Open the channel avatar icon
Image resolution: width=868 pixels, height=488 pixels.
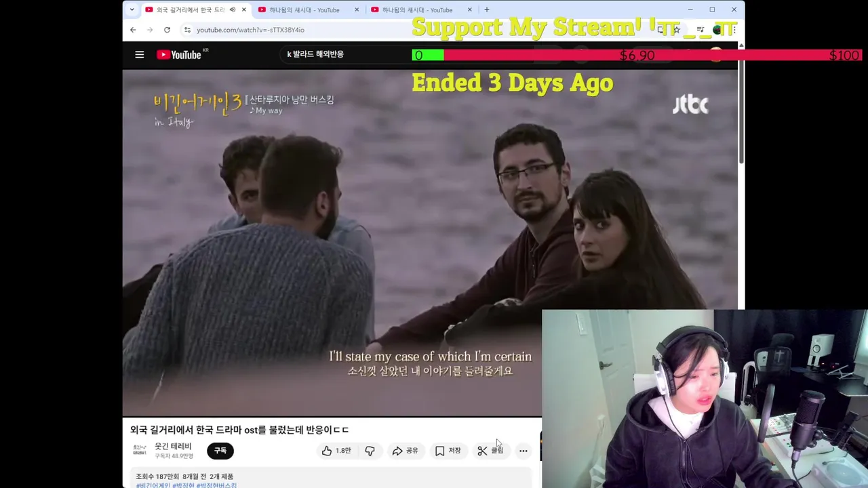tap(140, 450)
